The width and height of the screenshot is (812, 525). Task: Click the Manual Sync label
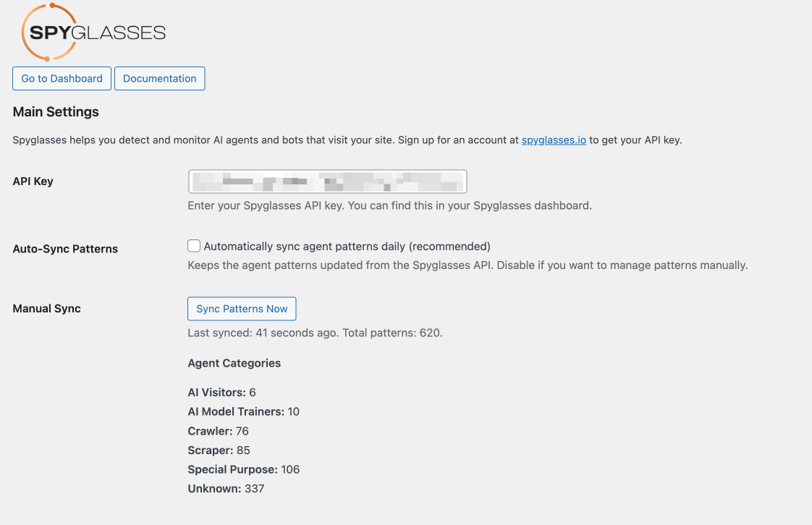(x=47, y=309)
